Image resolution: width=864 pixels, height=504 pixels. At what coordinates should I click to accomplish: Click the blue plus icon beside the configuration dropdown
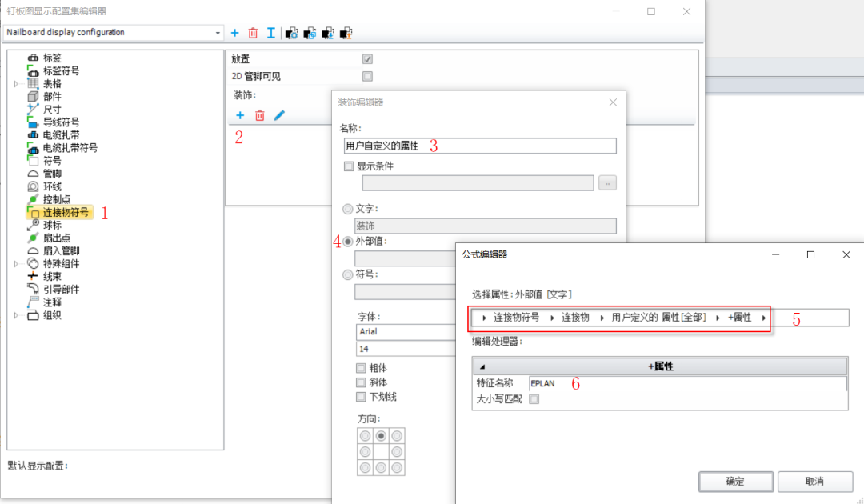click(x=234, y=33)
